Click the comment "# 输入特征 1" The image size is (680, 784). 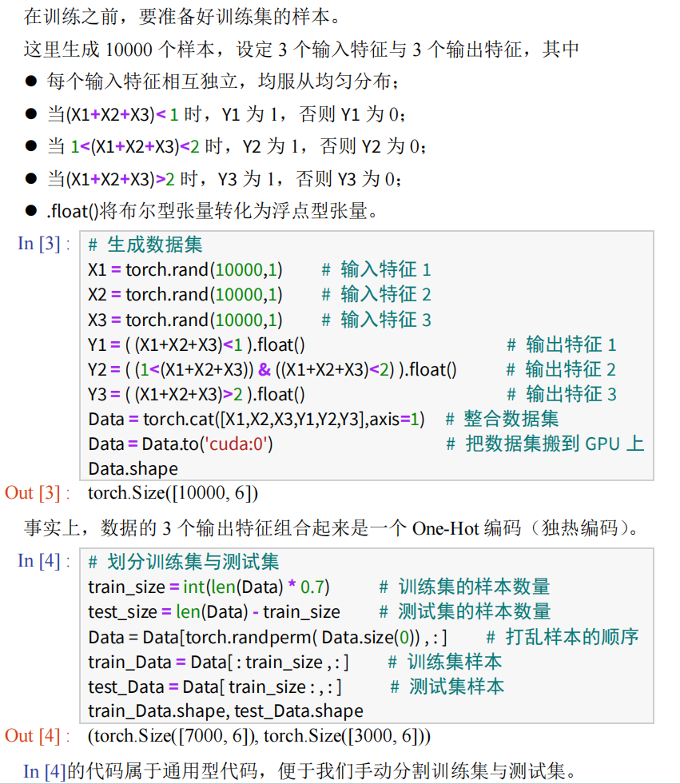(x=376, y=269)
